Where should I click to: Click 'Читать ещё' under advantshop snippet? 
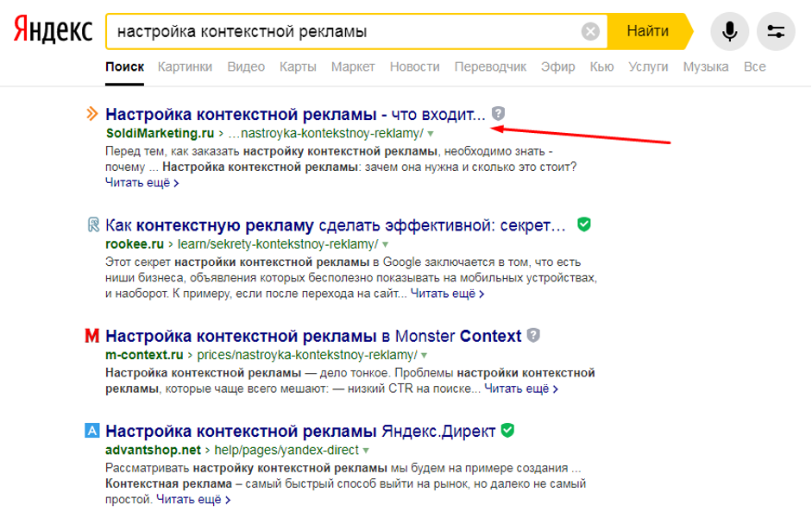click(x=193, y=500)
